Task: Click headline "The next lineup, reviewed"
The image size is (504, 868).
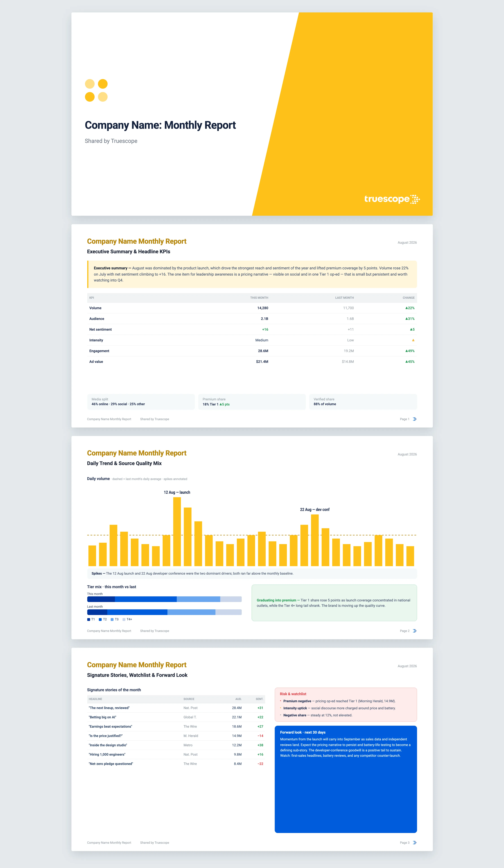Action: (x=109, y=708)
